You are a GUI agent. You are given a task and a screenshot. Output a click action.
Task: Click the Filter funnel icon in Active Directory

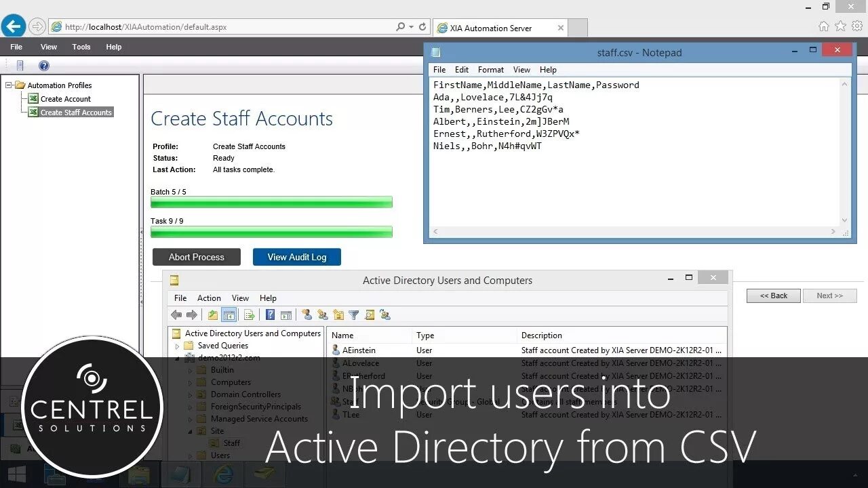pos(354,314)
